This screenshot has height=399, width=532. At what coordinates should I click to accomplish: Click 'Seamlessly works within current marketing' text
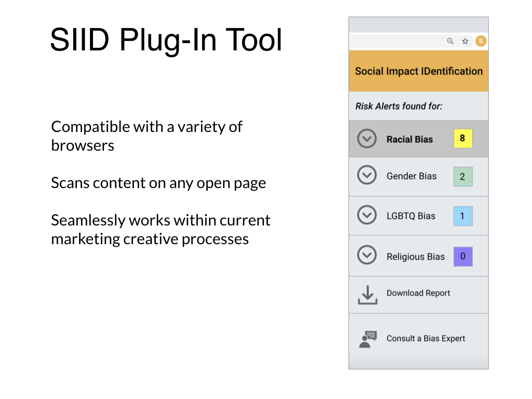(161, 230)
